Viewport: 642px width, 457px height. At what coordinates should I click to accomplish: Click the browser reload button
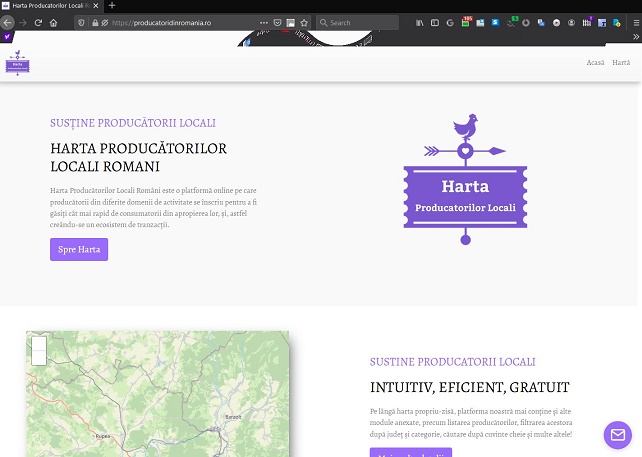38,22
